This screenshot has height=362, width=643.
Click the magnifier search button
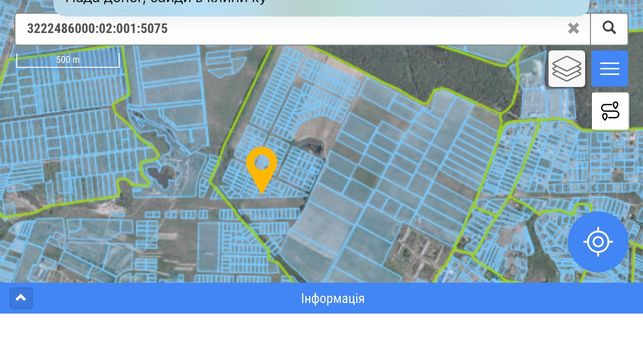609,28
